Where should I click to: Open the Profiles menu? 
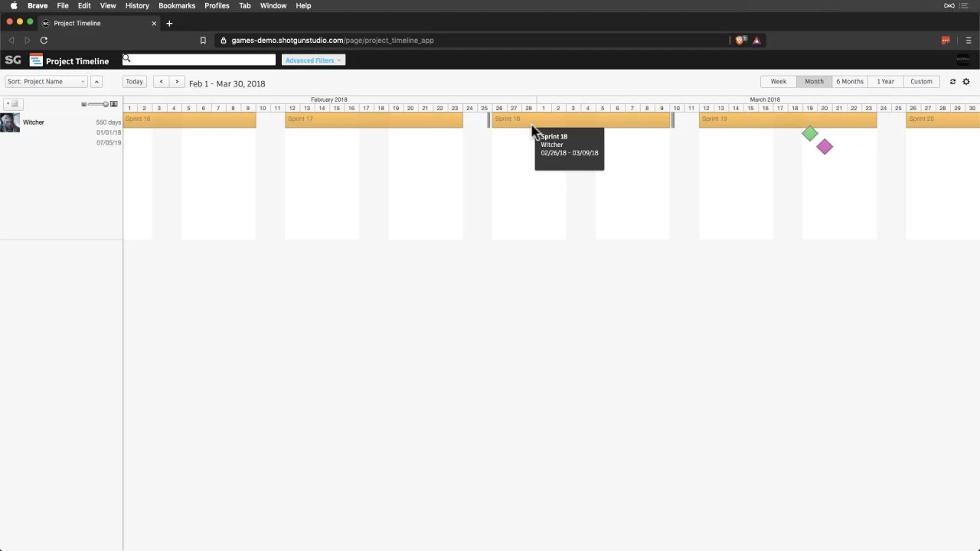pyautogui.click(x=217, y=5)
